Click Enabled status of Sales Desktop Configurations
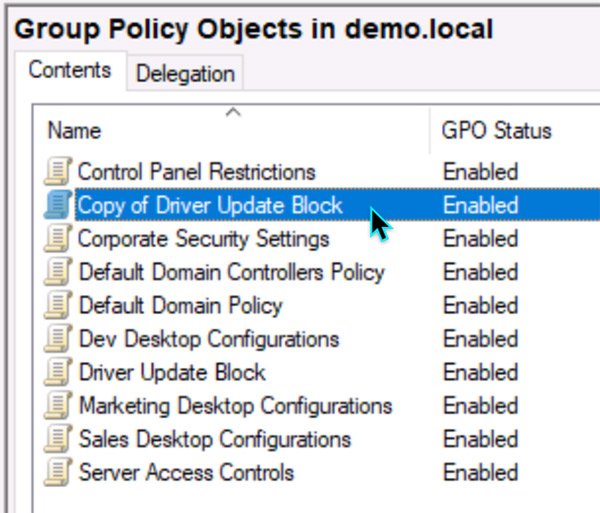 coord(480,439)
